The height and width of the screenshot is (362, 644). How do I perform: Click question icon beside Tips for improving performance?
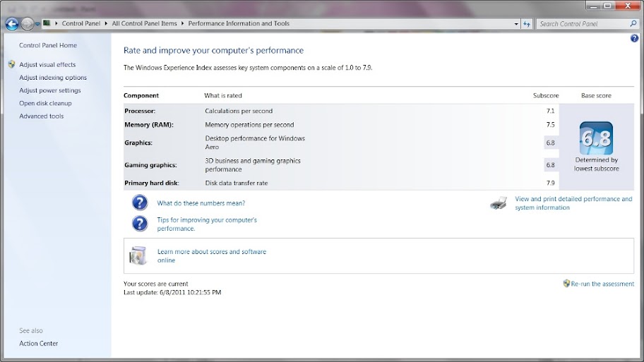tap(140, 224)
